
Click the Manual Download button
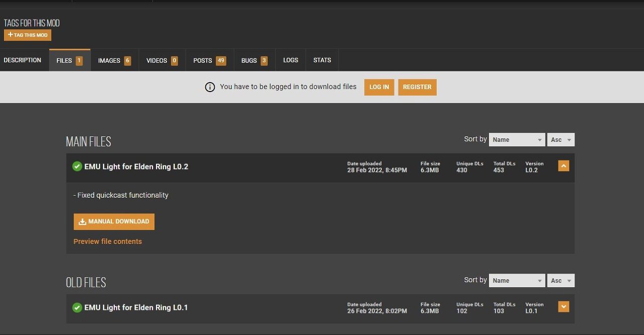[x=114, y=221]
